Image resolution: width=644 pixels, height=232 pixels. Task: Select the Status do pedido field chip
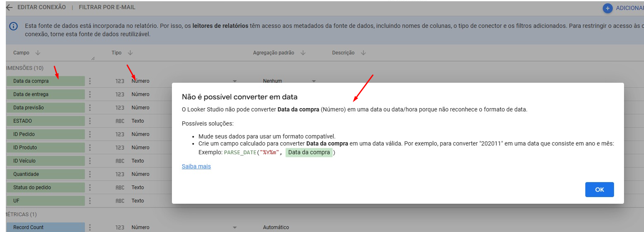(x=45, y=188)
